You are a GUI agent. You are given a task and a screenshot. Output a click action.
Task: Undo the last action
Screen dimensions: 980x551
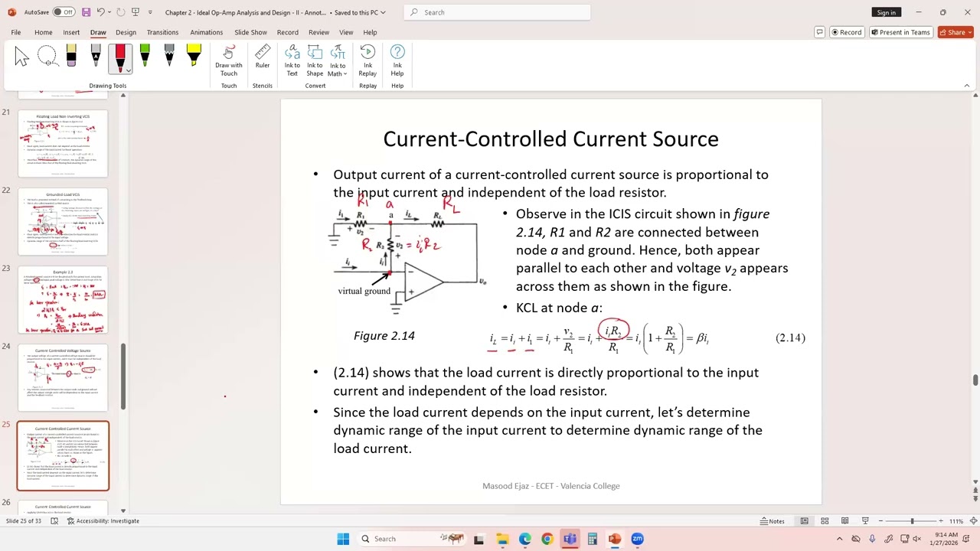tap(100, 12)
